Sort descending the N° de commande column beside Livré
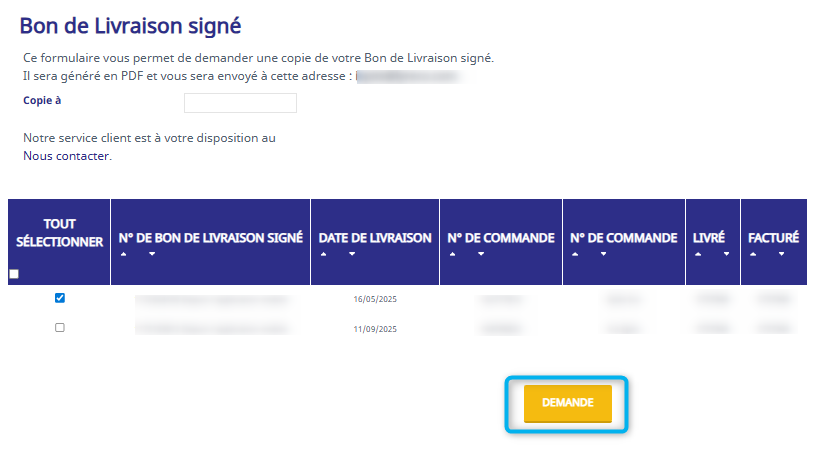The height and width of the screenshot is (455, 823). click(x=604, y=254)
